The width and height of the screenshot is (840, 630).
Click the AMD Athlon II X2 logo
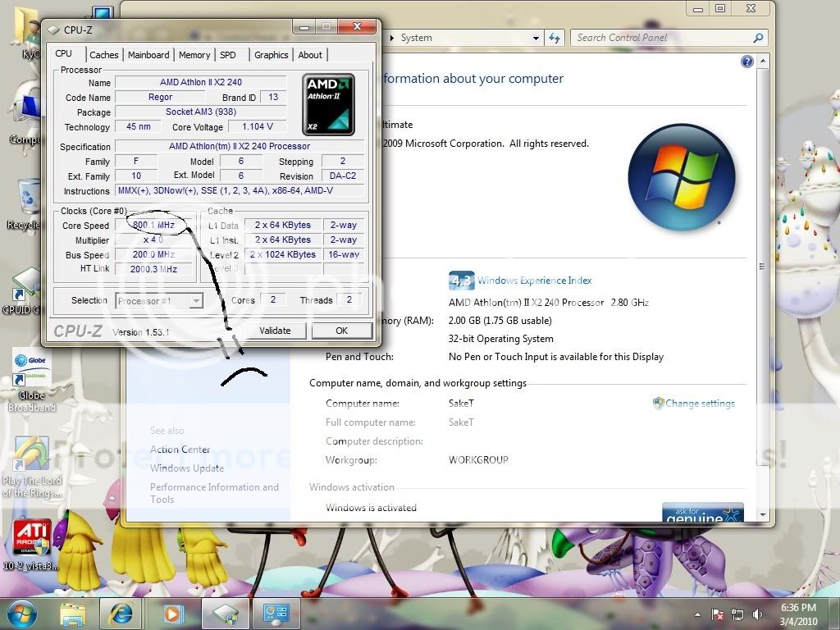pos(328,104)
